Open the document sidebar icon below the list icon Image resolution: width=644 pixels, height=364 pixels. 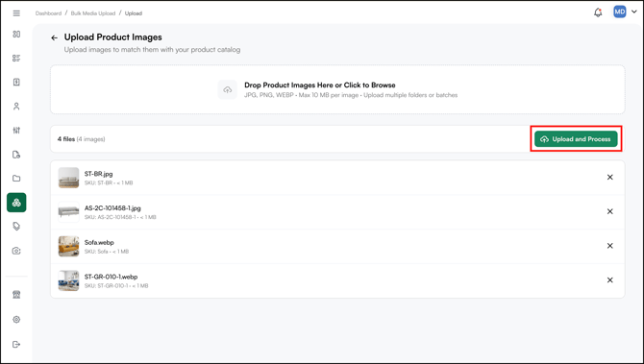(x=16, y=82)
